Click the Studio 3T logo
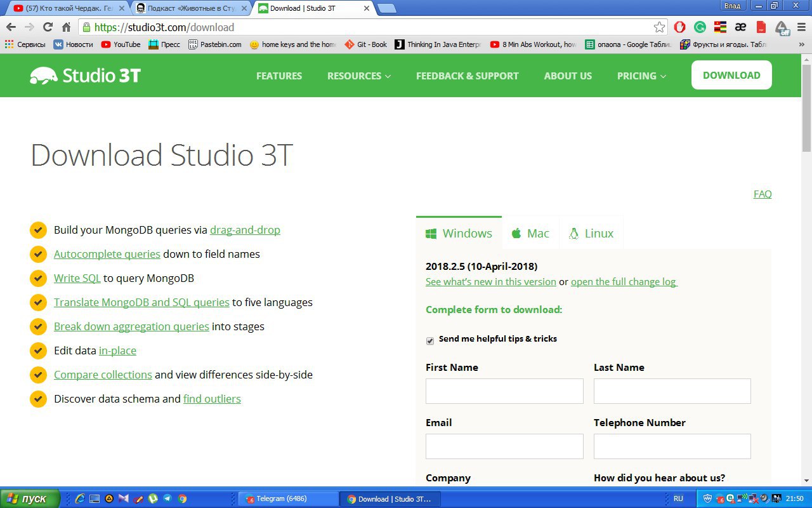Image resolution: width=812 pixels, height=508 pixels. point(85,76)
